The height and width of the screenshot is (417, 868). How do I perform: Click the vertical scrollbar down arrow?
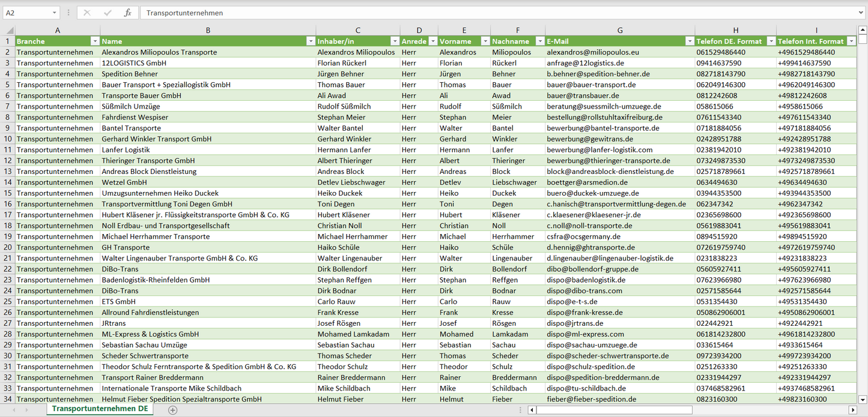[x=863, y=399]
